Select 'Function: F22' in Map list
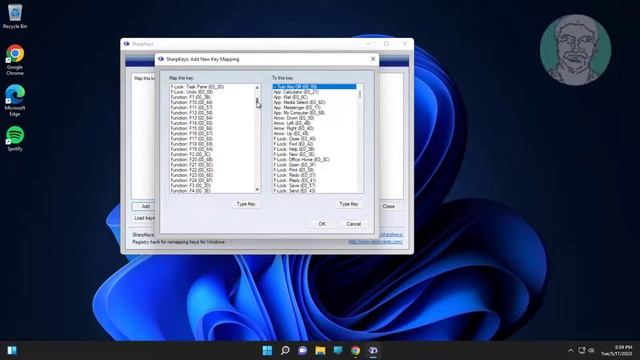640x360 pixels. pyautogui.click(x=191, y=170)
